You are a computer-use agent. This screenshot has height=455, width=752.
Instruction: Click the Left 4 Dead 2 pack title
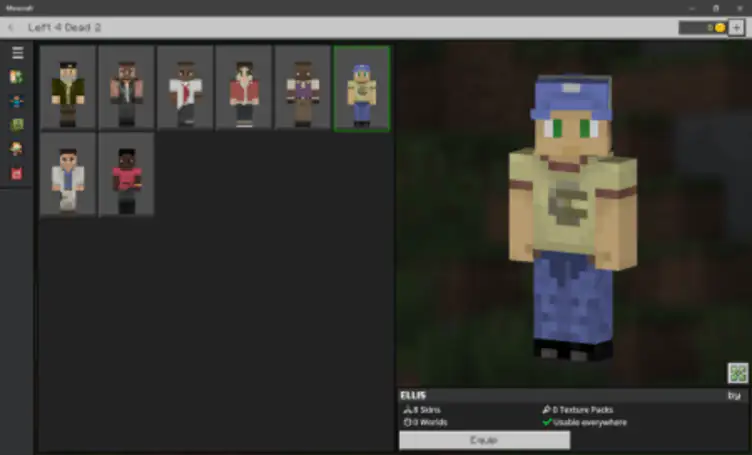coord(64,27)
